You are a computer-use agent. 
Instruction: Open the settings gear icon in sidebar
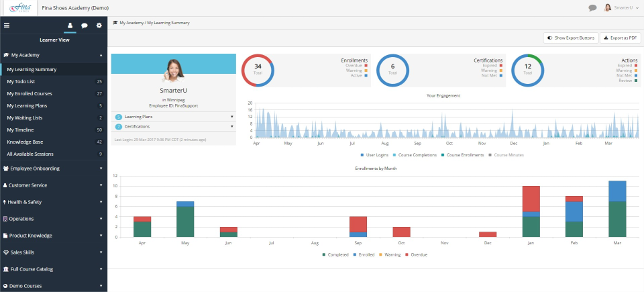[99, 26]
